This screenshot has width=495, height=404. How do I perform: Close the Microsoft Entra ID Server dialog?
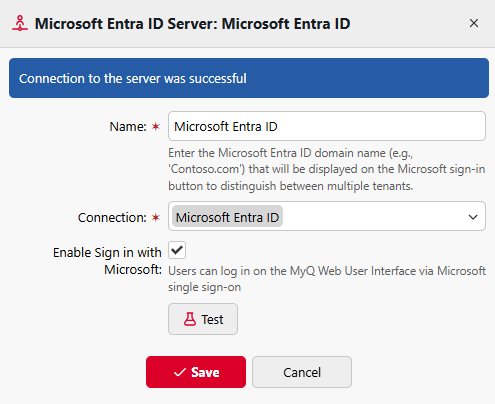pos(474,23)
